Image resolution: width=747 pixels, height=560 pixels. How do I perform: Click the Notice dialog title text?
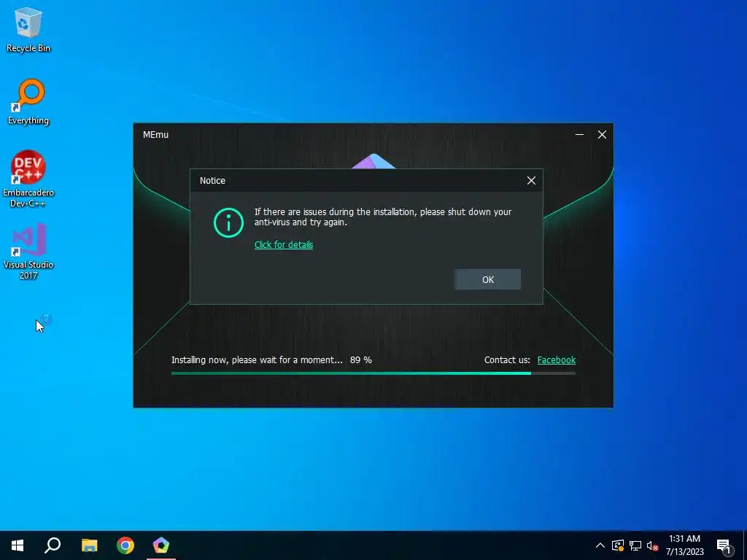(x=212, y=181)
